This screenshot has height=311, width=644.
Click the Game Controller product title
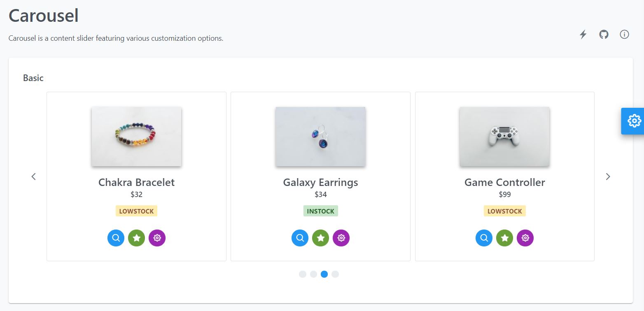coord(505,182)
